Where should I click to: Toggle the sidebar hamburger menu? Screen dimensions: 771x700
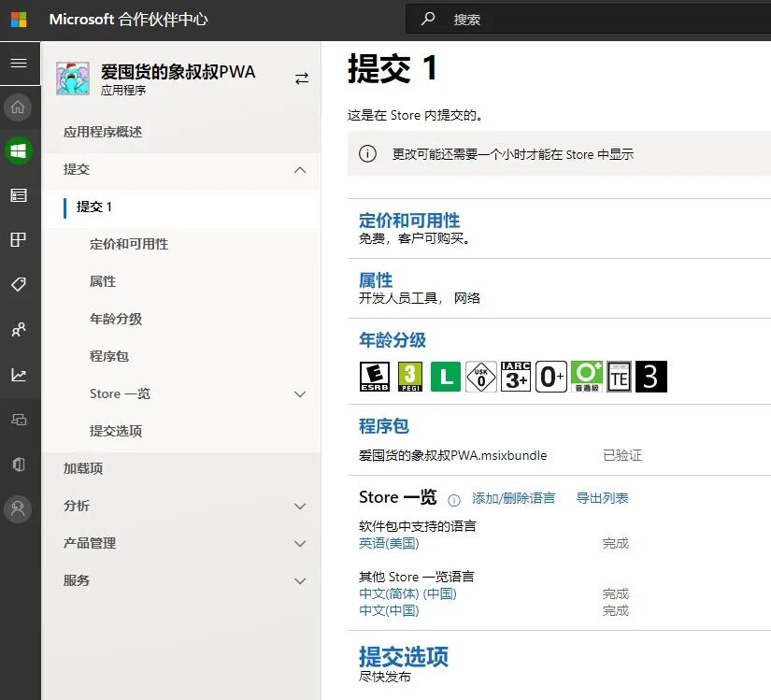tap(20, 64)
